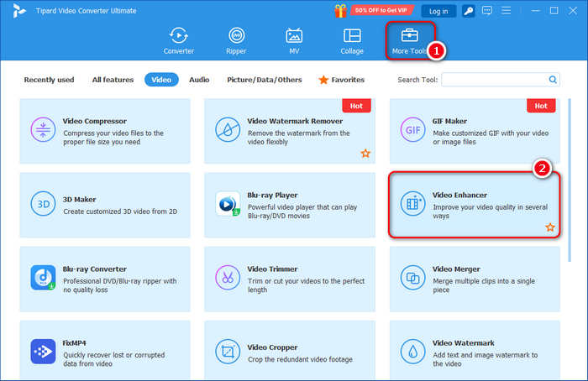
Task: Click the Video Merger title text
Action: (x=456, y=269)
